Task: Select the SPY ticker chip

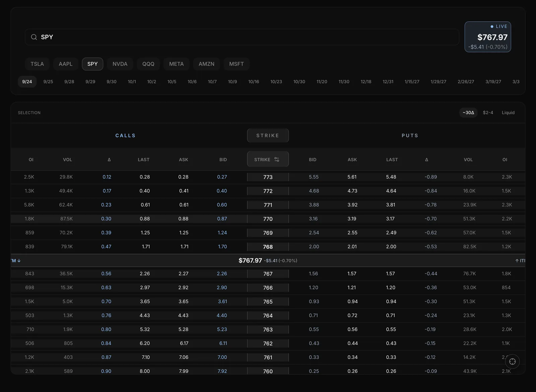Action: pyautogui.click(x=92, y=64)
